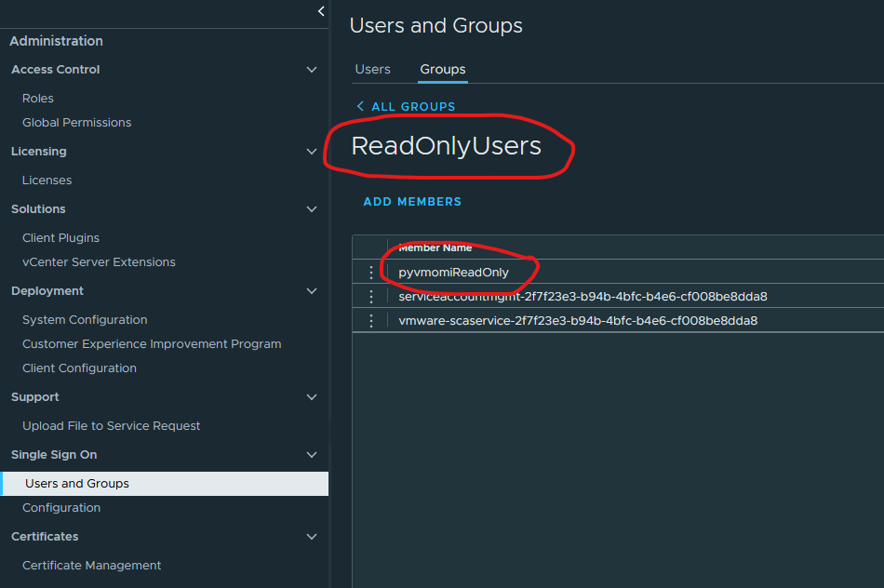The width and height of the screenshot is (884, 588).
Task: Open Client Plugins page
Action: coord(60,238)
